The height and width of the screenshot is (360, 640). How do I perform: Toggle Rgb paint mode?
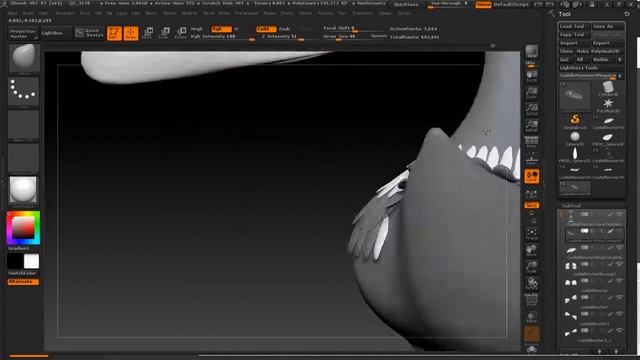tap(222, 29)
